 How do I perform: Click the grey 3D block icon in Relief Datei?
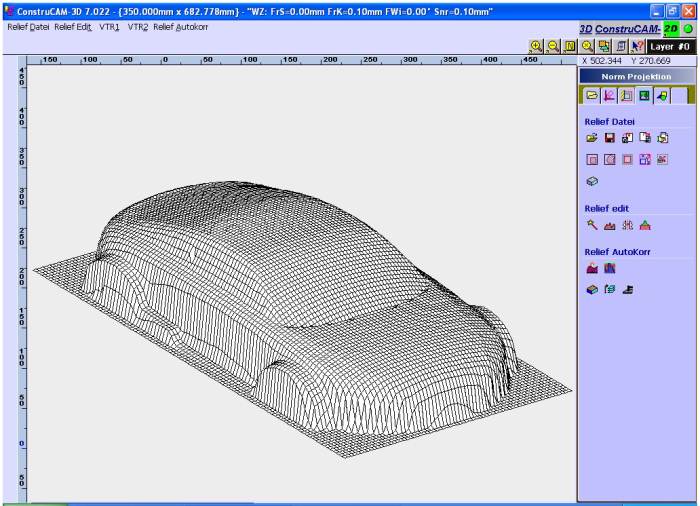click(x=591, y=183)
